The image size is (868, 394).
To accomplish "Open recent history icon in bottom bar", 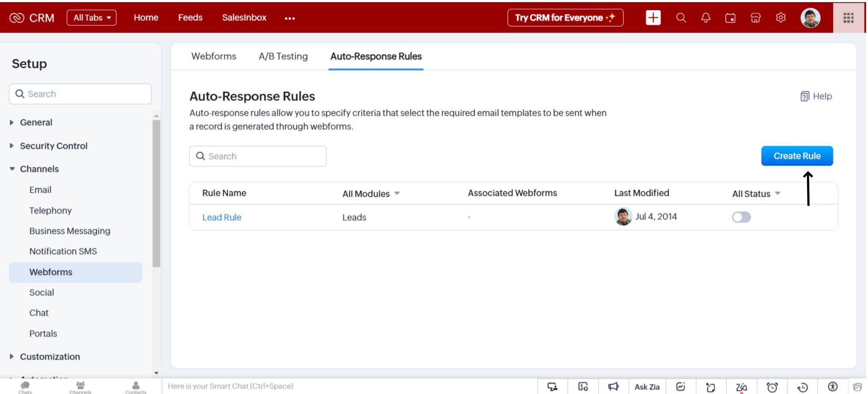I will (x=802, y=386).
